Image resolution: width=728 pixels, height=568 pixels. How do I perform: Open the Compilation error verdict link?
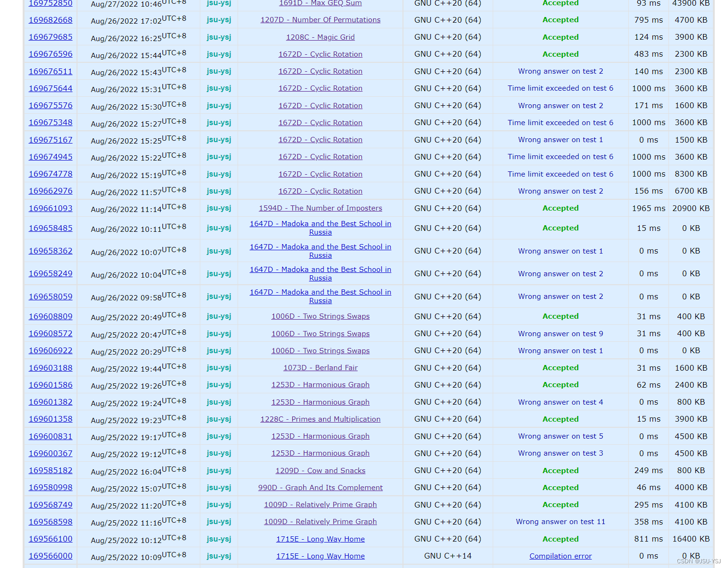560,556
